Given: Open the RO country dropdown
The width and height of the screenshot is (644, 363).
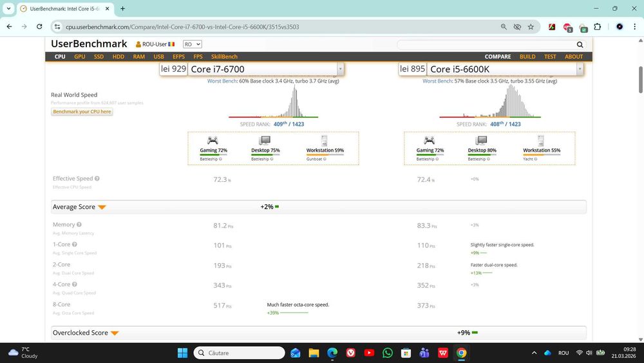Looking at the screenshot, I should click(192, 44).
